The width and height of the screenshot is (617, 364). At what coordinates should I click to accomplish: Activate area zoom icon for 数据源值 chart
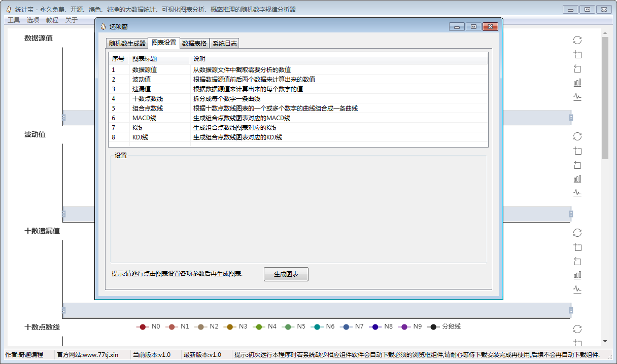[x=577, y=54]
